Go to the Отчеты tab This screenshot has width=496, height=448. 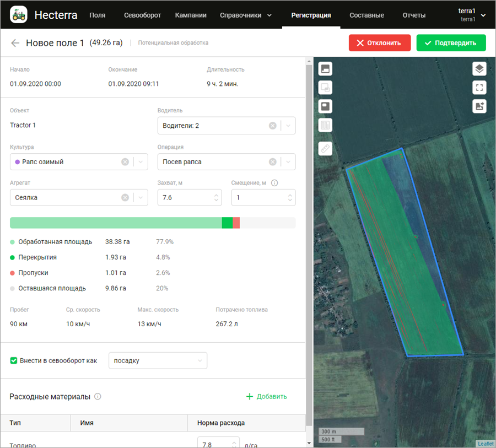tap(413, 15)
